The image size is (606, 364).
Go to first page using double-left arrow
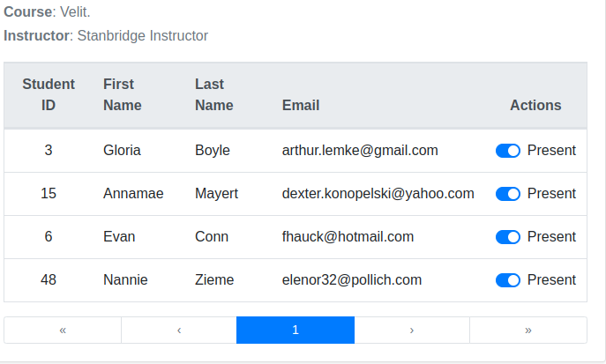point(63,330)
